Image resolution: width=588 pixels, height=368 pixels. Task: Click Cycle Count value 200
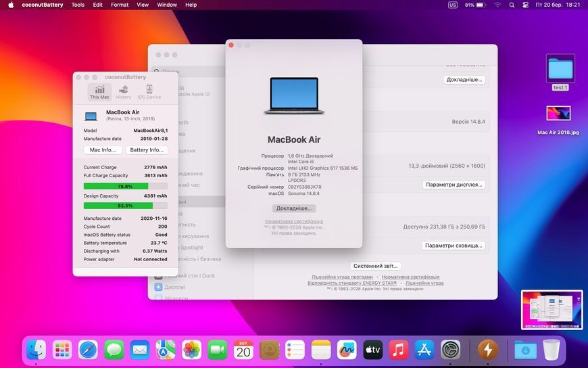click(163, 227)
